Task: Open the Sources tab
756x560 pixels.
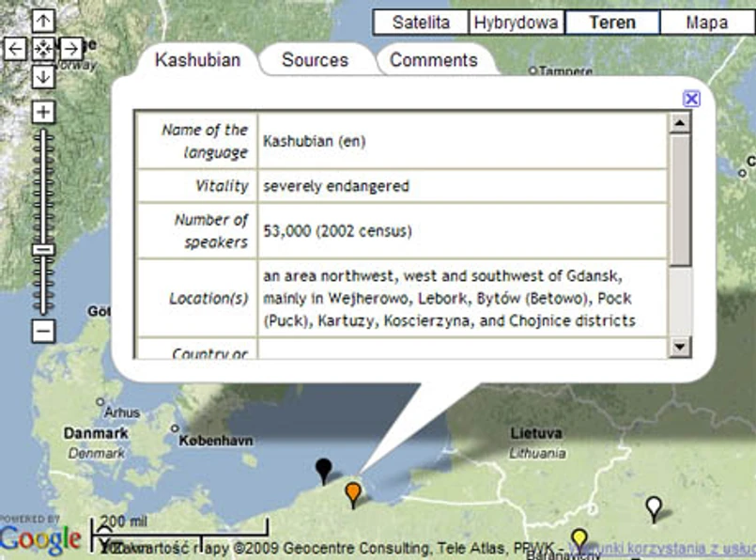Action: [315, 60]
